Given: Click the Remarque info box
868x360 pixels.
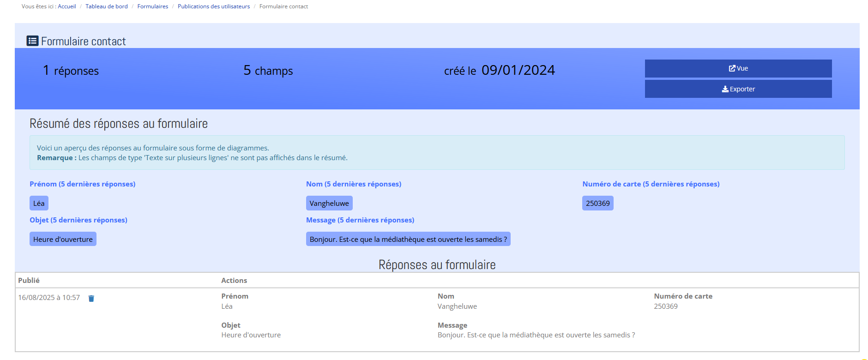Looking at the screenshot, I should (x=437, y=153).
